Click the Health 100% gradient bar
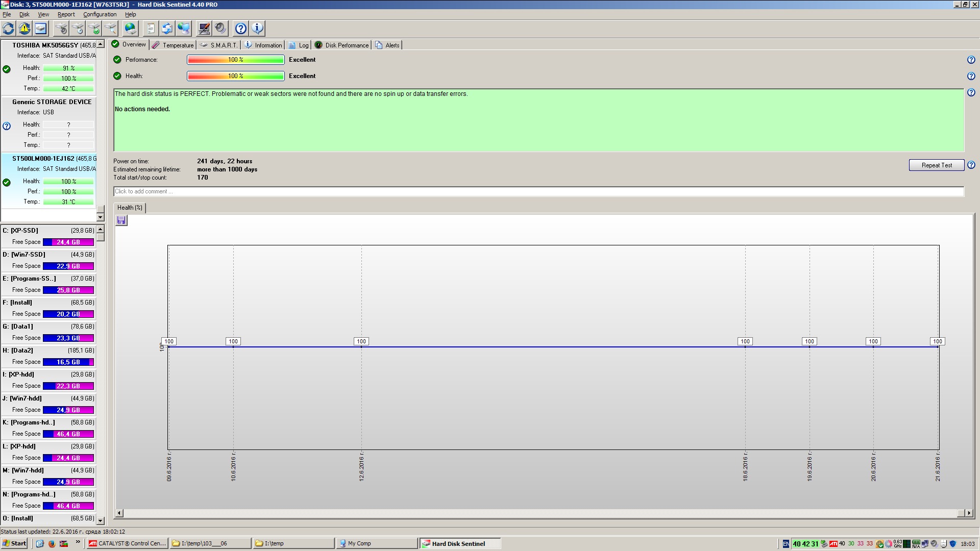980x551 pixels. tap(236, 76)
